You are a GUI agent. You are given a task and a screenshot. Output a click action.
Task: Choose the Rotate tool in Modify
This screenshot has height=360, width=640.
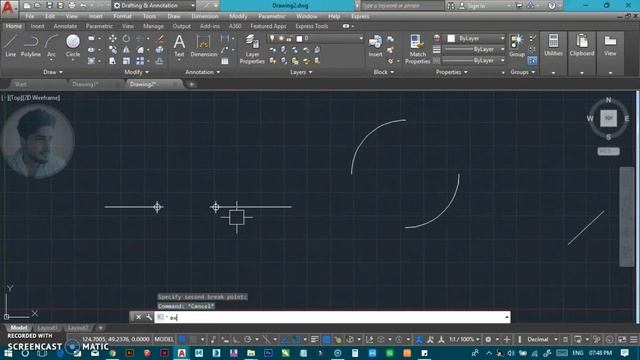[127, 38]
